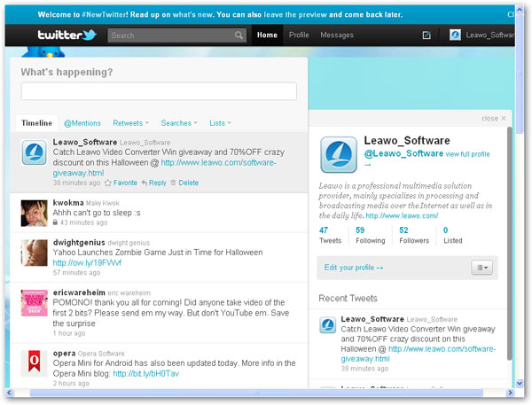
Task: Click the 52 Followers count
Action: pos(414,235)
